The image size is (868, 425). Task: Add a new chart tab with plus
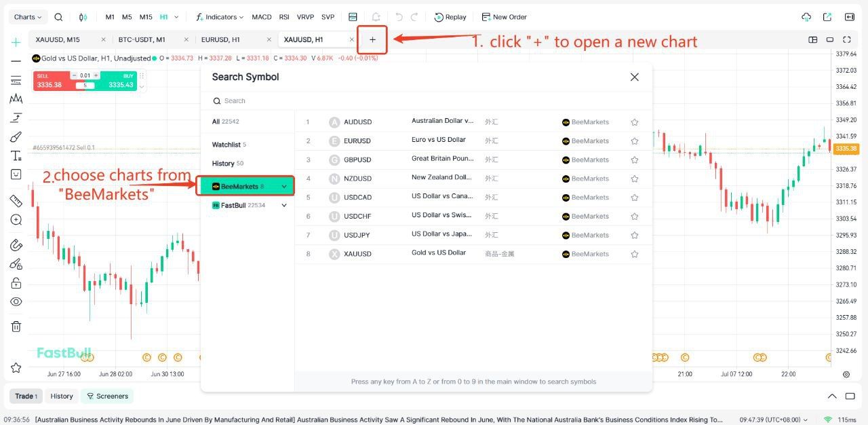tap(372, 39)
